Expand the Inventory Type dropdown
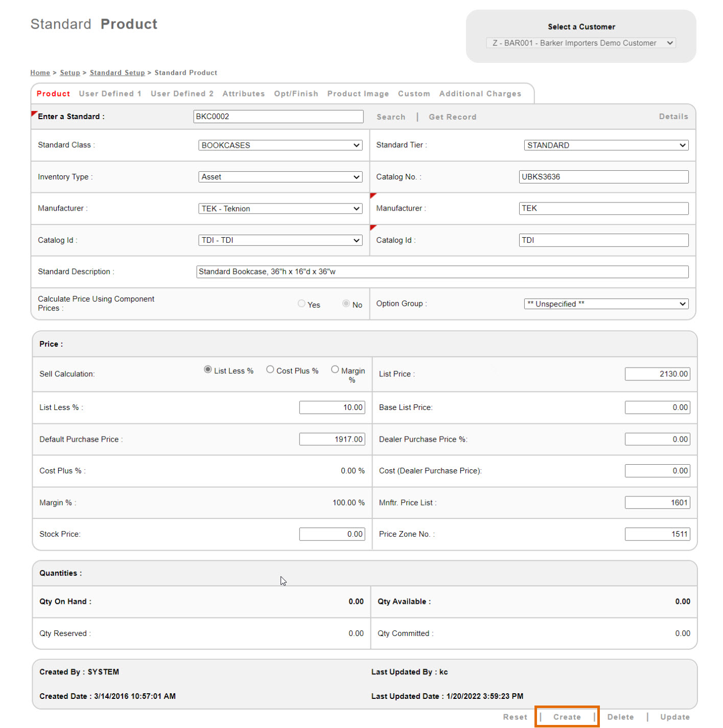The image size is (723, 728). tap(280, 177)
